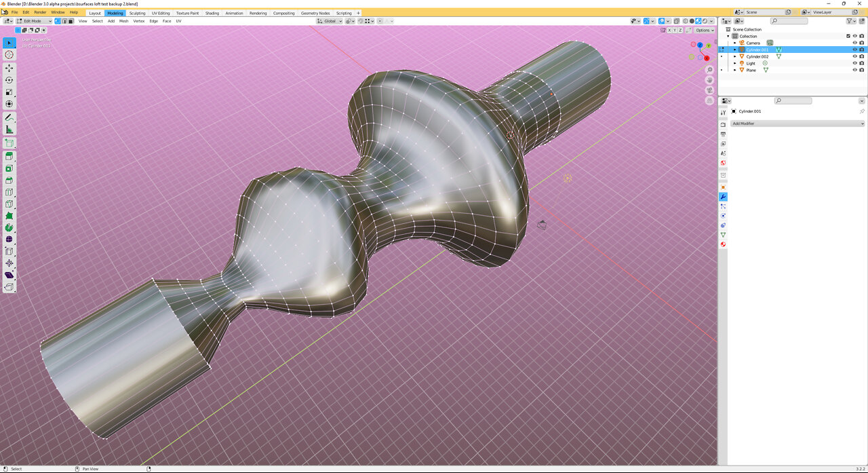The height and width of the screenshot is (473, 868).
Task: Open the Add Modifier dropdown
Action: pos(797,124)
